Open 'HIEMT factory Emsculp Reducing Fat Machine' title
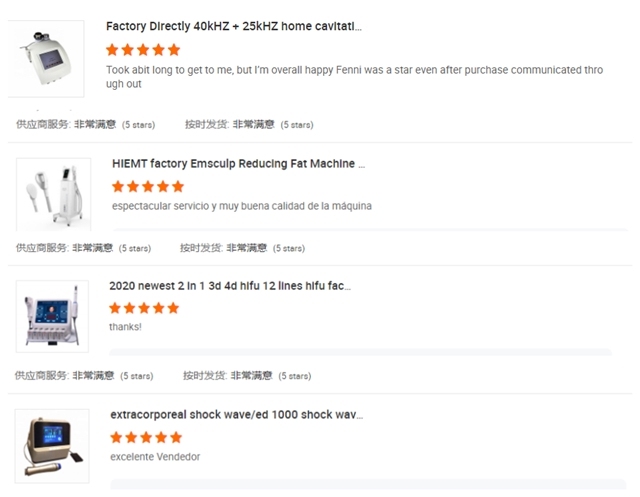 pyautogui.click(x=238, y=164)
